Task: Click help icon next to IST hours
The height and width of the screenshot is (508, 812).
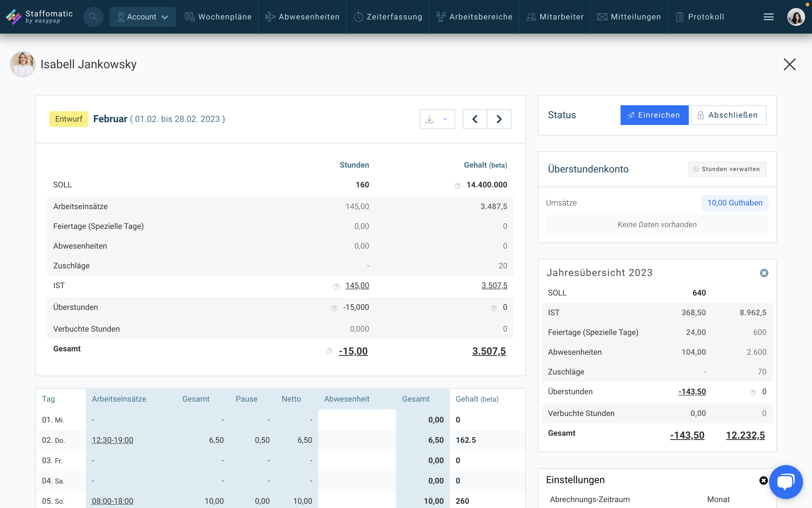Action: tap(337, 286)
